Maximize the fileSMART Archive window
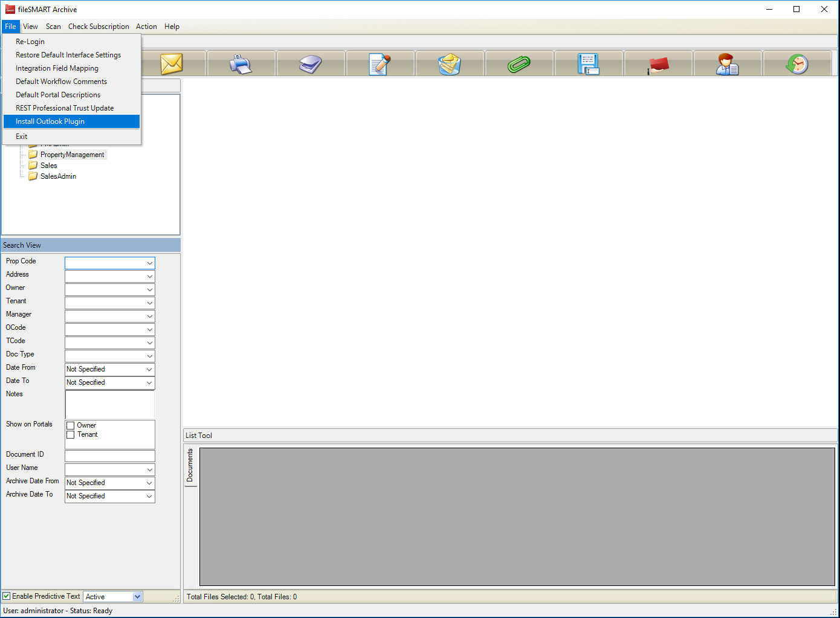Screen dimensions: 840x618 point(796,9)
